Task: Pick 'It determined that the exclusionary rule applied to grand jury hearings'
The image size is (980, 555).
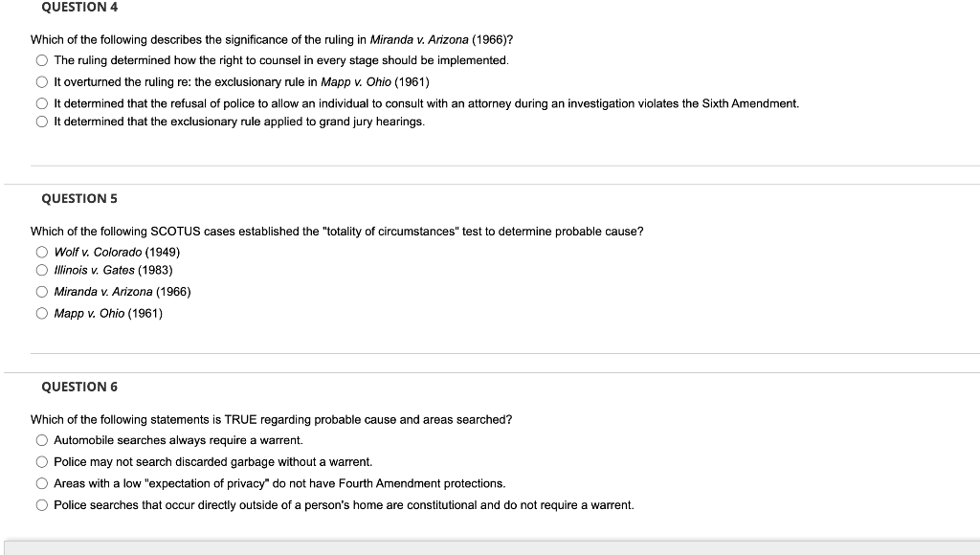Action: [42, 122]
